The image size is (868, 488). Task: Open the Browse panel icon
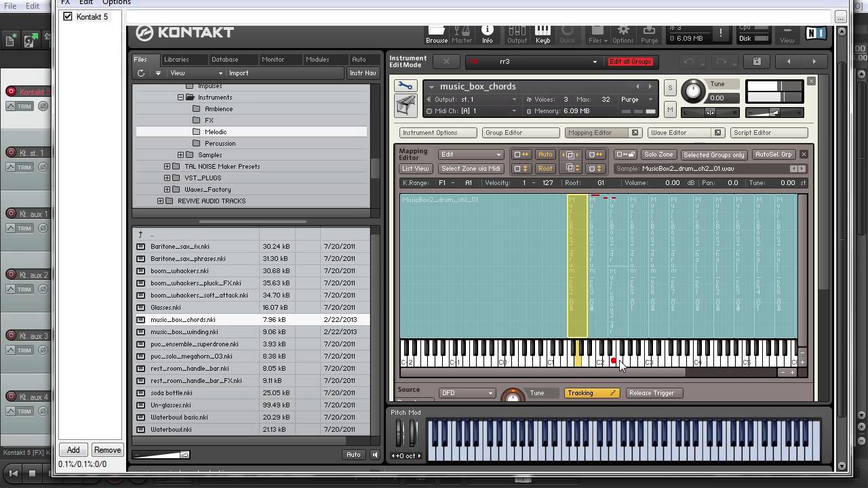437,34
